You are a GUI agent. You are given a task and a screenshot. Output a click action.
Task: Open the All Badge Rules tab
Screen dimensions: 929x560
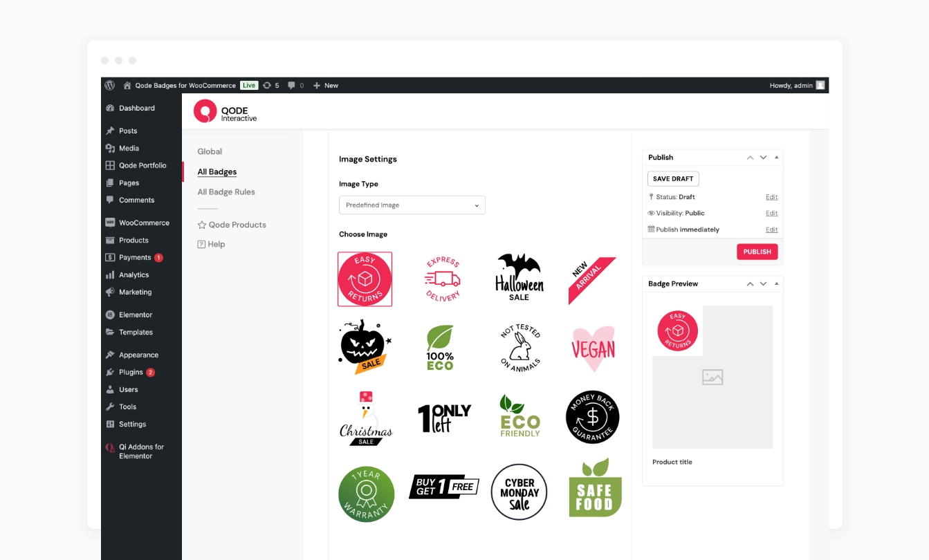point(226,192)
